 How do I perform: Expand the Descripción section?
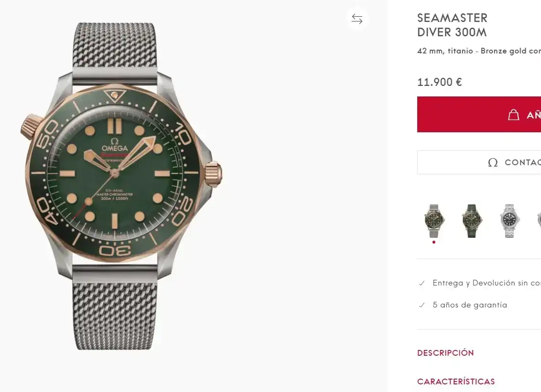445,353
